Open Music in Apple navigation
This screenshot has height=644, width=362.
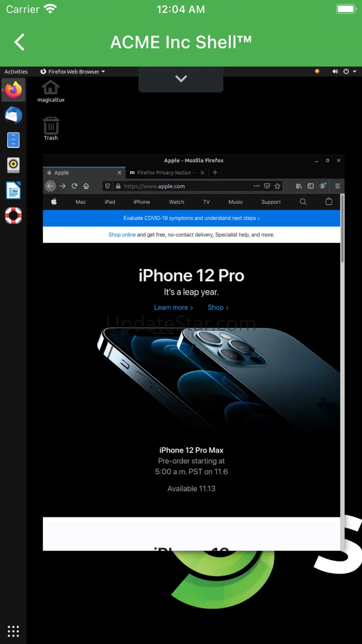pyautogui.click(x=236, y=202)
